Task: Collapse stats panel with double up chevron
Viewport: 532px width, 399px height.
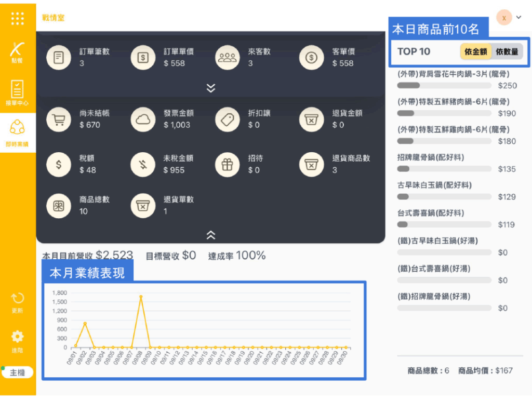Action: (210, 235)
